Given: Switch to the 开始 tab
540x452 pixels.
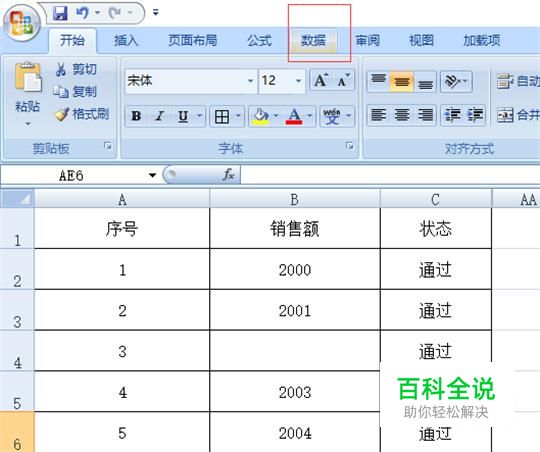Looking at the screenshot, I should coord(72,41).
